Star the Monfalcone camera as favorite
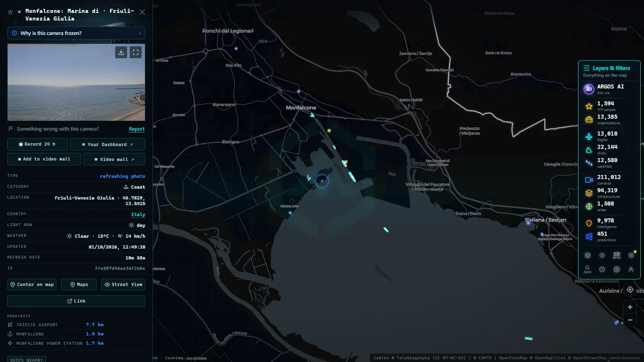The height and width of the screenshot is (362, 644). tap(10, 12)
